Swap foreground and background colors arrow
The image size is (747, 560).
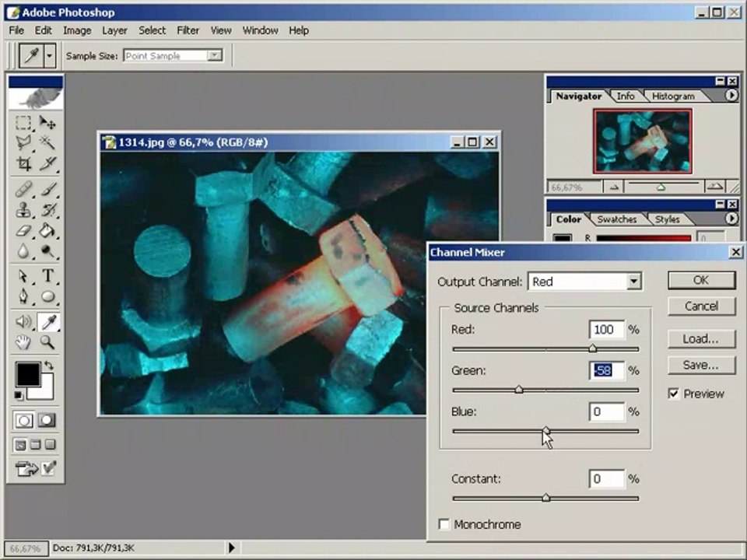(x=48, y=366)
